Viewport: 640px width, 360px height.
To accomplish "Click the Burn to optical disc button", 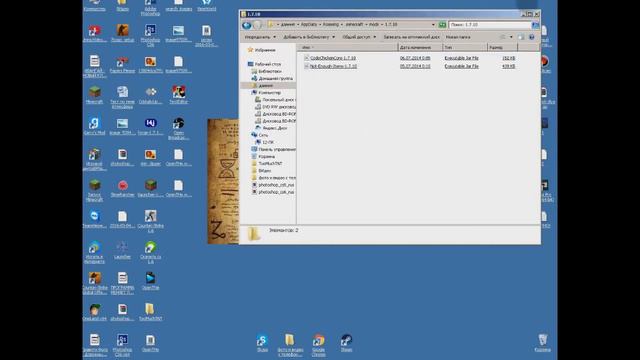I will (x=411, y=37).
